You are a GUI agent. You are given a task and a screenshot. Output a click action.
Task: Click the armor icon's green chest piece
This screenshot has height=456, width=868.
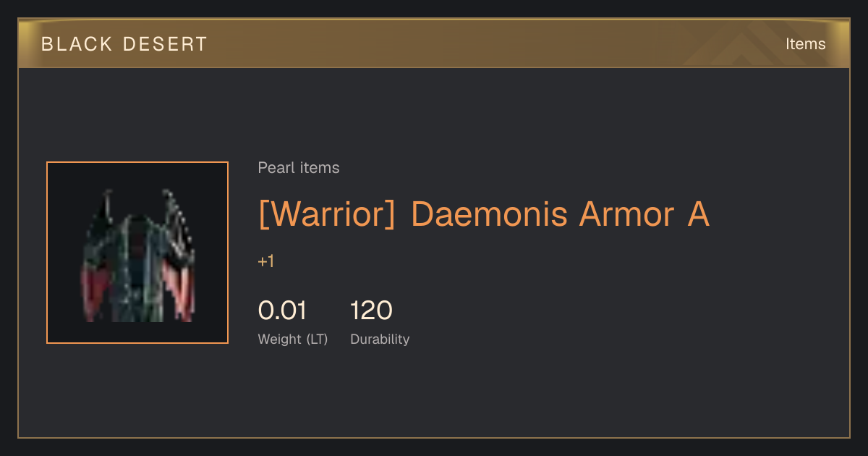(139, 261)
